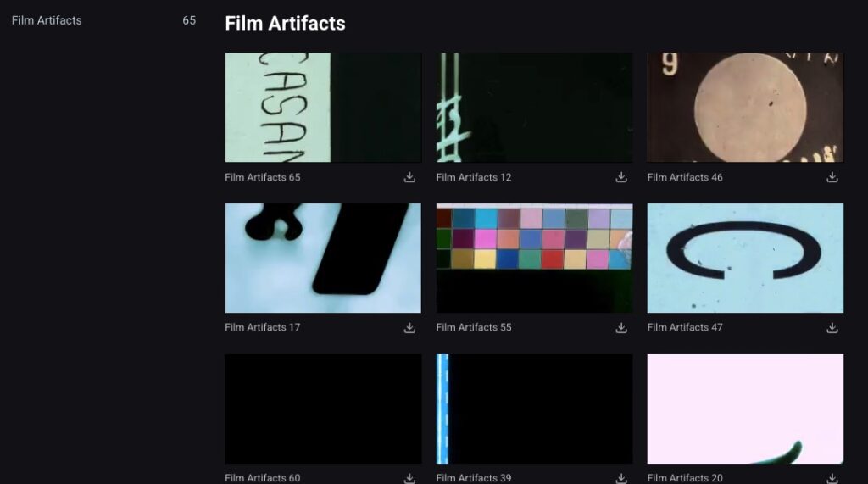Select the pale pink Film Artifacts 20 thumbnail
Viewport: 868px width, 484px height.
[745, 409]
